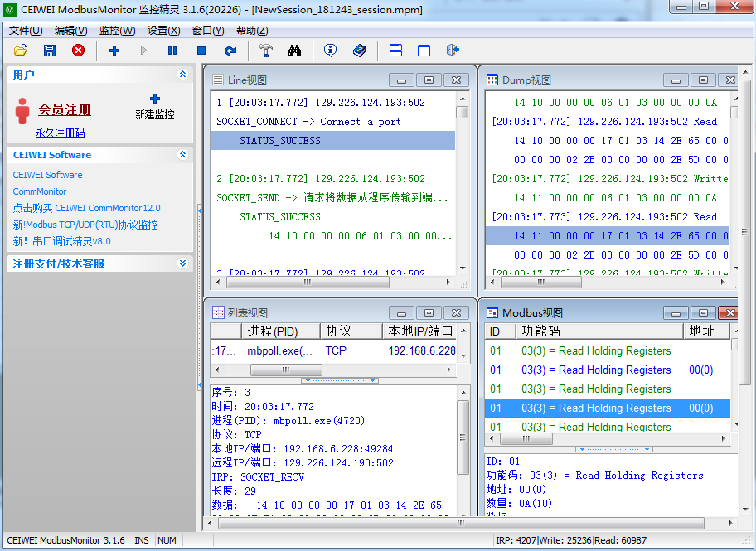Open the help book toolbar icon

coord(360,51)
